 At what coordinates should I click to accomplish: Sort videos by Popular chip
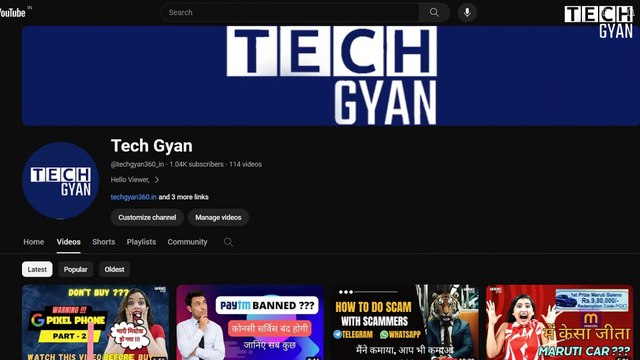(76, 269)
